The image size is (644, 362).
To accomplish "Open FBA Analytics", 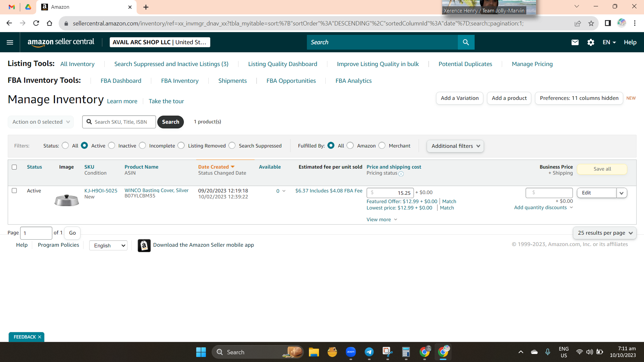I will (x=354, y=81).
